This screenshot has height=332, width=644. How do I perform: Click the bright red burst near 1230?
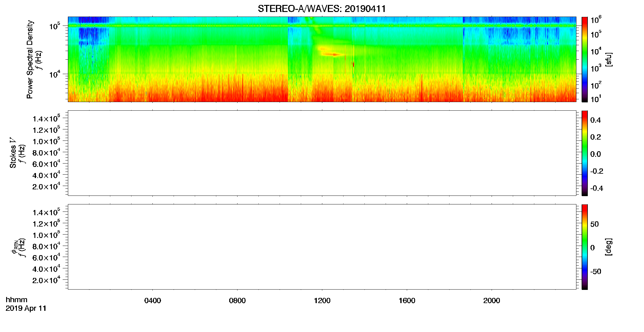pyautogui.click(x=333, y=54)
